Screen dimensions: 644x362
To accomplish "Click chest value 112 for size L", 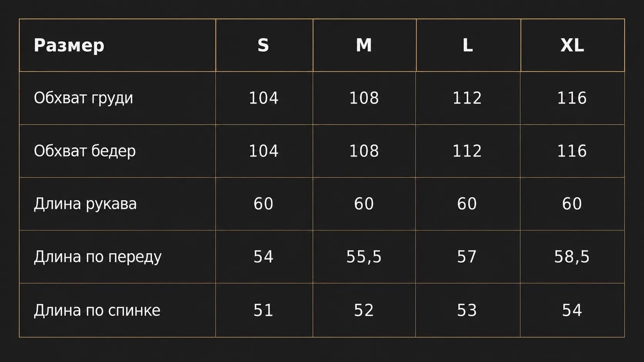I will pos(467,98).
